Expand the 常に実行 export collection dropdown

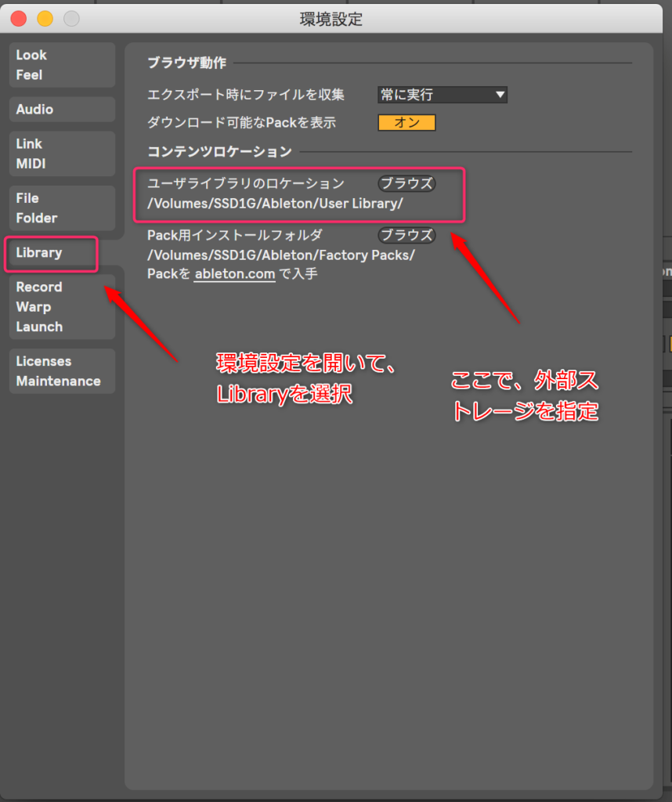pyautogui.click(x=442, y=95)
